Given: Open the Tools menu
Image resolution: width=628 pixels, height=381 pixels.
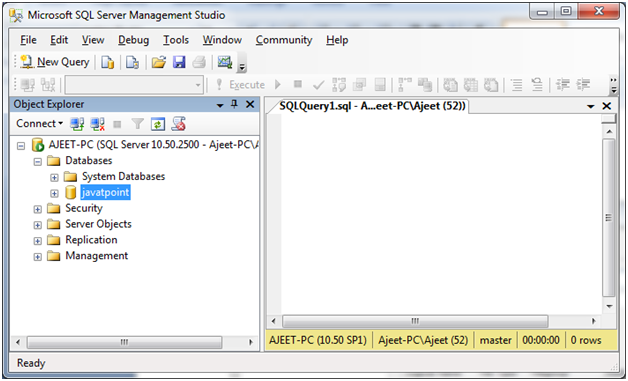Looking at the screenshot, I should 176,40.
